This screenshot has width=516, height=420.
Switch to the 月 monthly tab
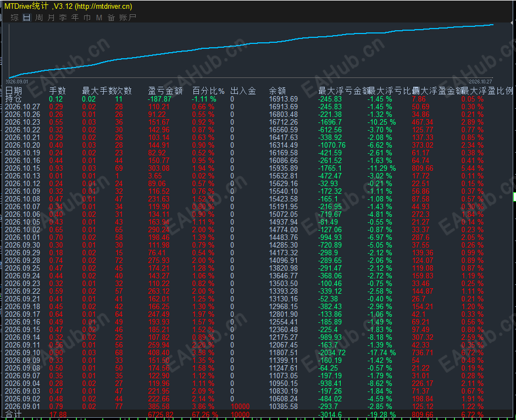click(51, 18)
